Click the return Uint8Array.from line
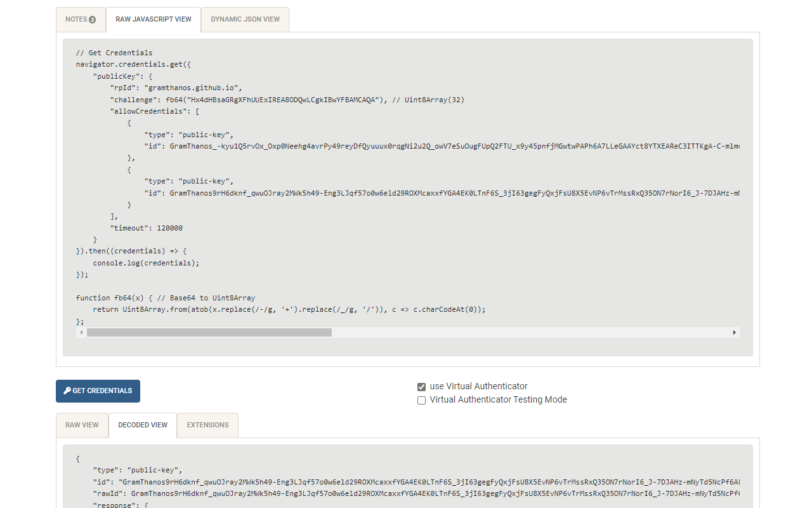The height and width of the screenshot is (508, 812). click(x=289, y=309)
